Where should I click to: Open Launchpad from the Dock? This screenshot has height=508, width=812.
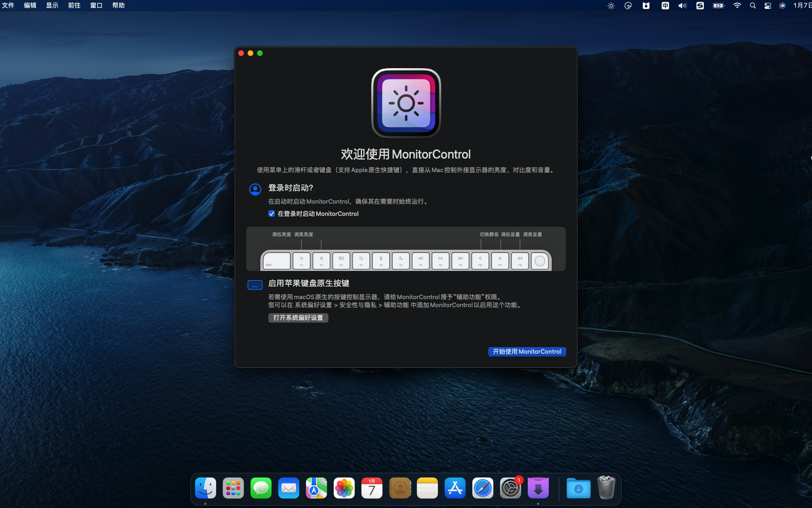tap(233, 488)
